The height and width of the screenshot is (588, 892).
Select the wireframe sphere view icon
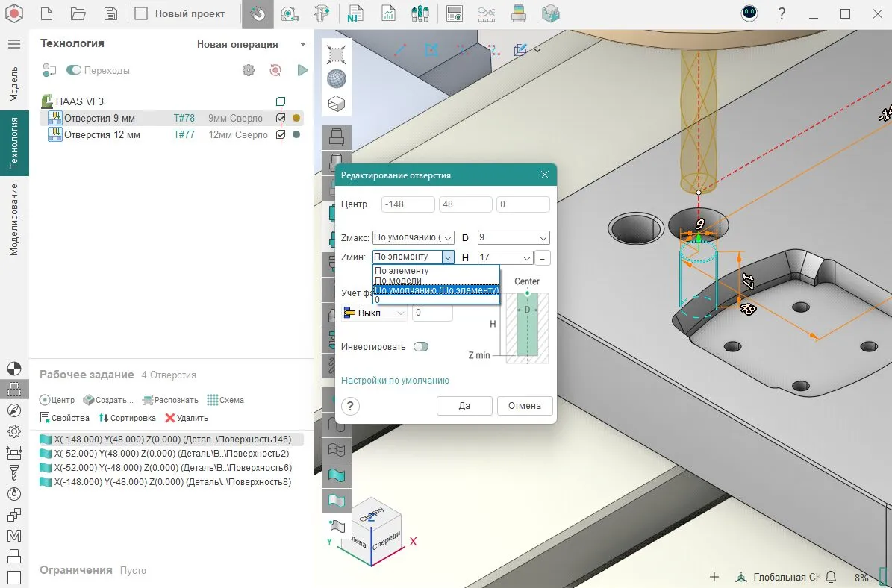(x=337, y=78)
